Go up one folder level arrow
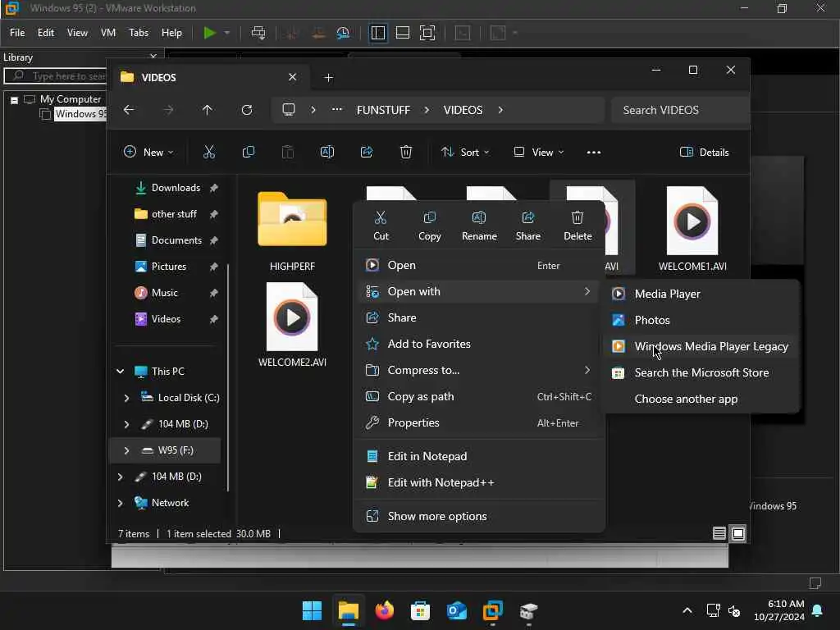Screen dimensions: 840x630 click(208, 110)
